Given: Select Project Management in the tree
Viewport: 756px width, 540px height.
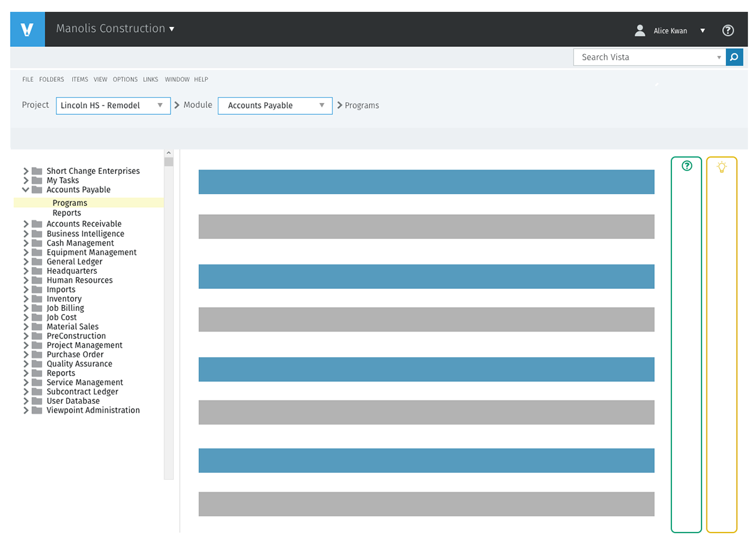Looking at the screenshot, I should coord(85,345).
